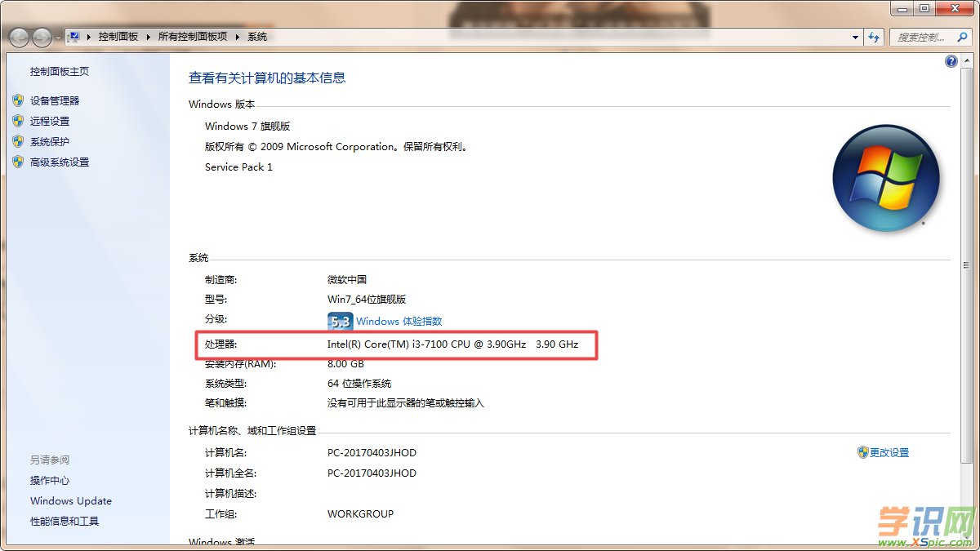This screenshot has width=980, height=551.
Task: Open 设备管理器 from the left sidebar
Action: coord(55,100)
